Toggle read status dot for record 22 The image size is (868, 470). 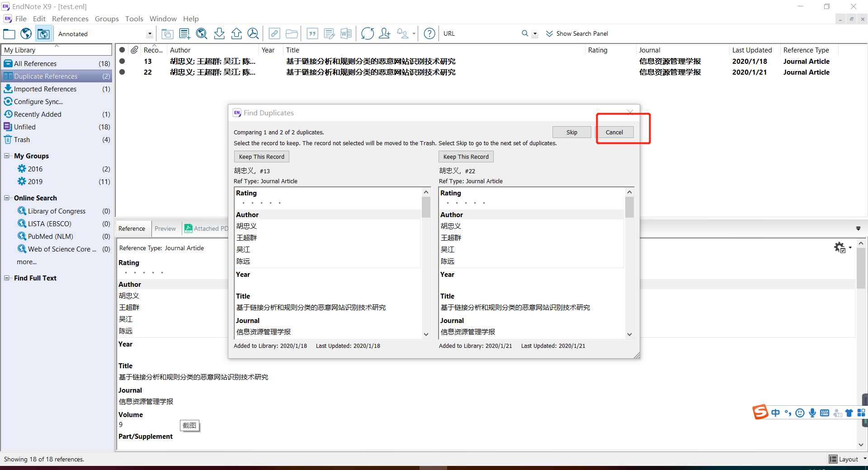pyautogui.click(x=122, y=72)
